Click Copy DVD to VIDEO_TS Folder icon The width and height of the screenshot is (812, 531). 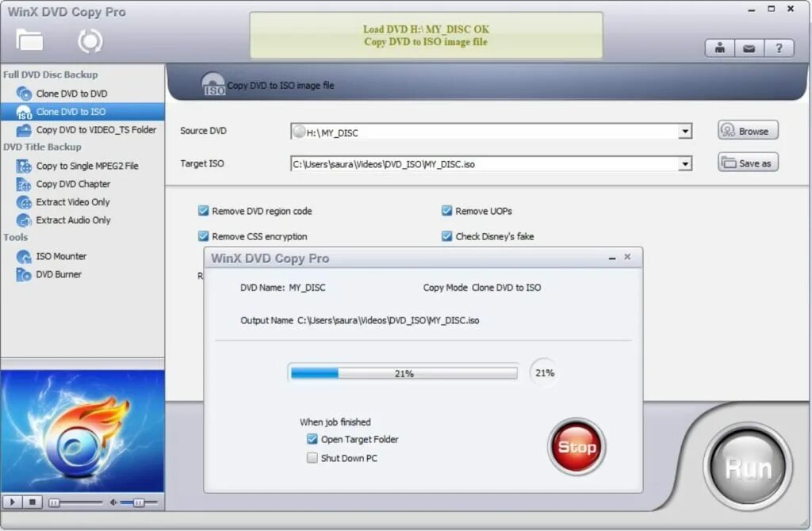point(24,130)
